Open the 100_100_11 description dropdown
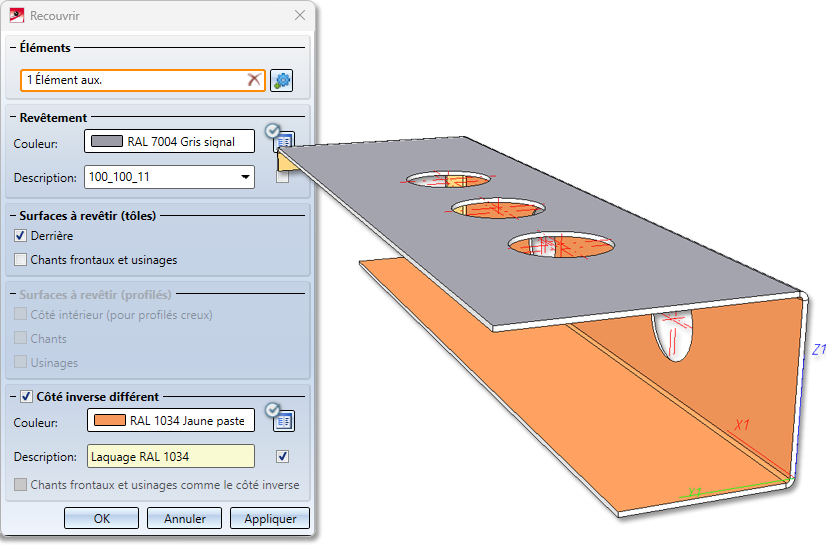 point(245,177)
